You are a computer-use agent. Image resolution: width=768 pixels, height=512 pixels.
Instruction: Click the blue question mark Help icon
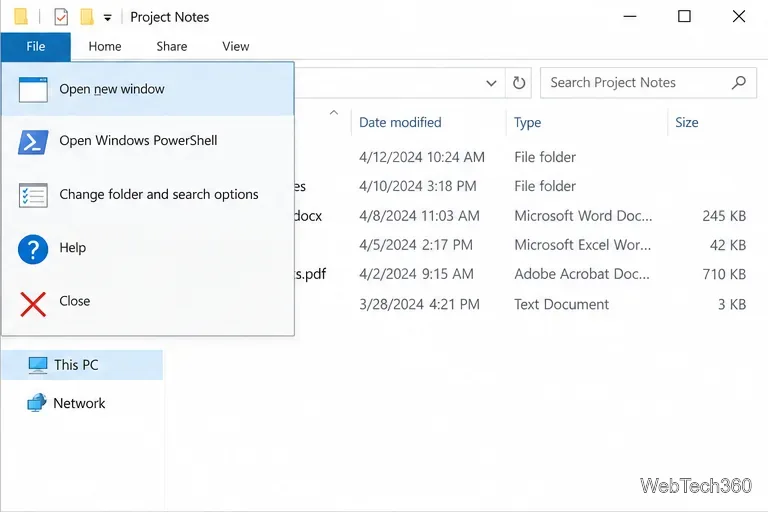point(33,249)
